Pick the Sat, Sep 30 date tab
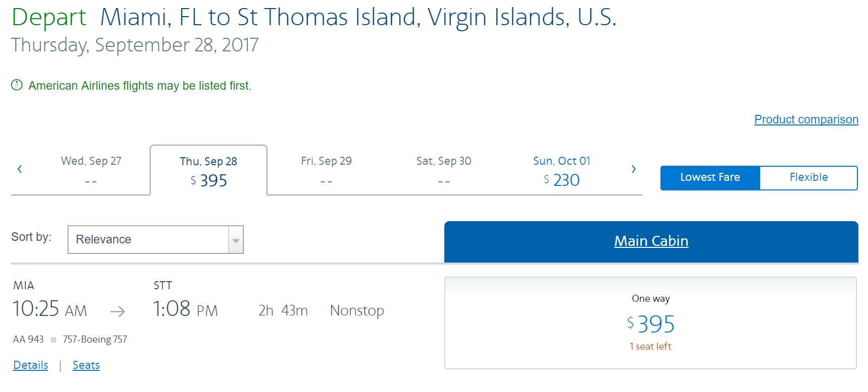 click(444, 170)
